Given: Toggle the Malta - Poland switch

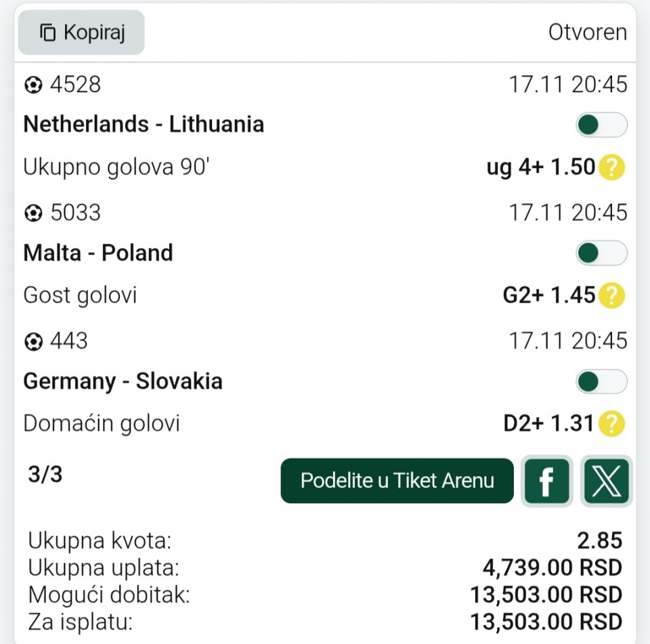Looking at the screenshot, I should tap(601, 253).
